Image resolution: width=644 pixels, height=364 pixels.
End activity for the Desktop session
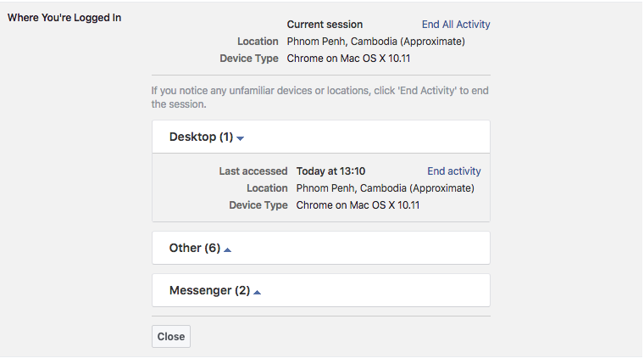pyautogui.click(x=453, y=171)
